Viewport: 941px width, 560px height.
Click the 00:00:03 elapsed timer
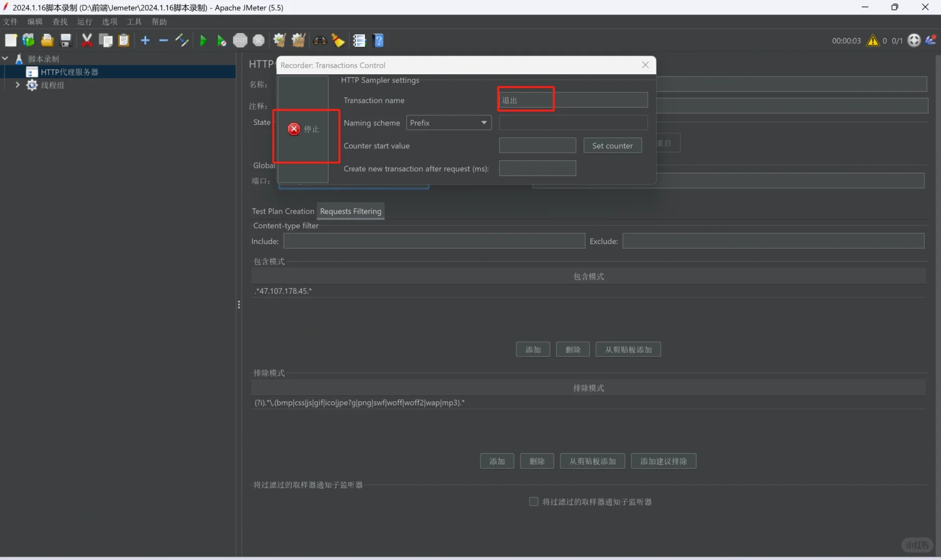846,40
